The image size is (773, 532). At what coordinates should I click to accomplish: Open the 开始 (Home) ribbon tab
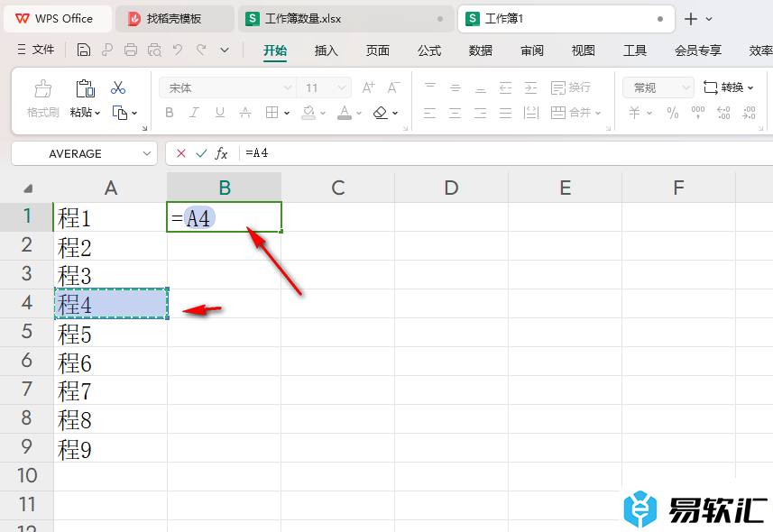275,50
